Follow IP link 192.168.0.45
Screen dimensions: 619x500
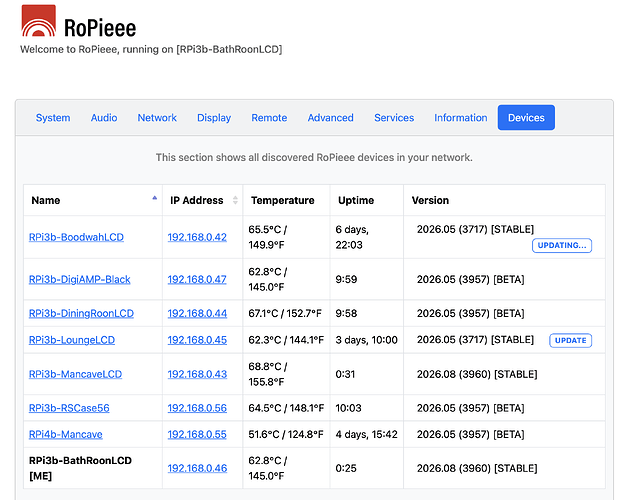197,340
